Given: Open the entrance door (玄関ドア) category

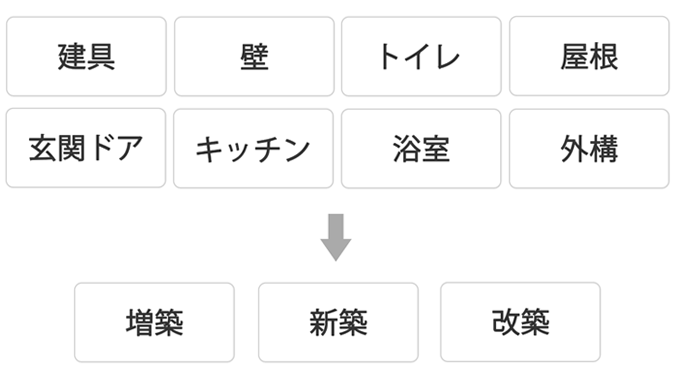Looking at the screenshot, I should 86,148.
